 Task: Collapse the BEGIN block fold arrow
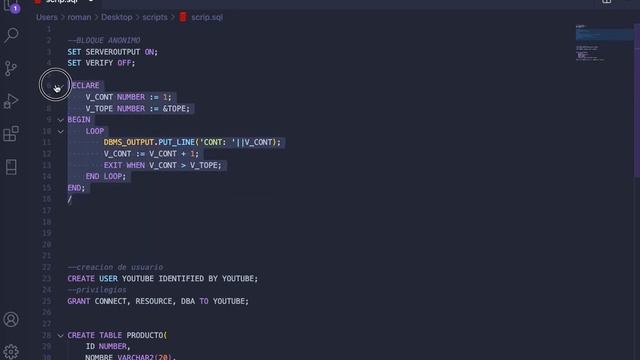pos(60,120)
